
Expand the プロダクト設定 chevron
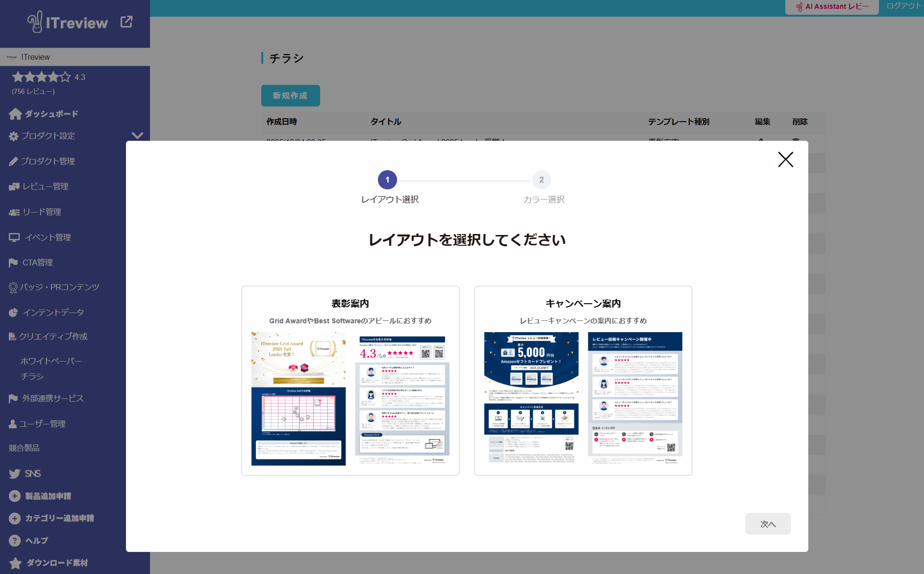[137, 135]
